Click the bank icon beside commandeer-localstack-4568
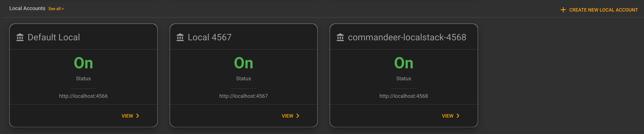The width and height of the screenshot is (644, 134). pos(340,37)
